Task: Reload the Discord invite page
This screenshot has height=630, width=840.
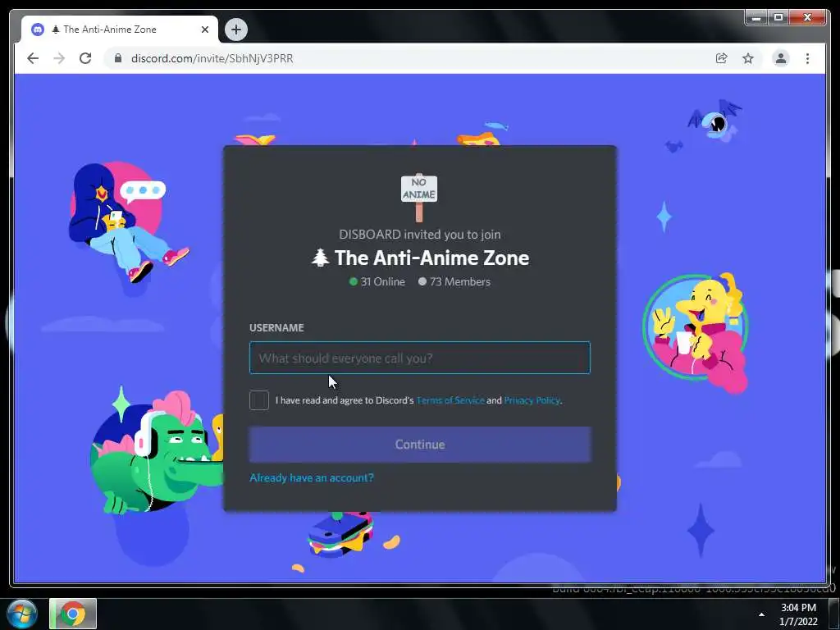Action: (x=85, y=58)
